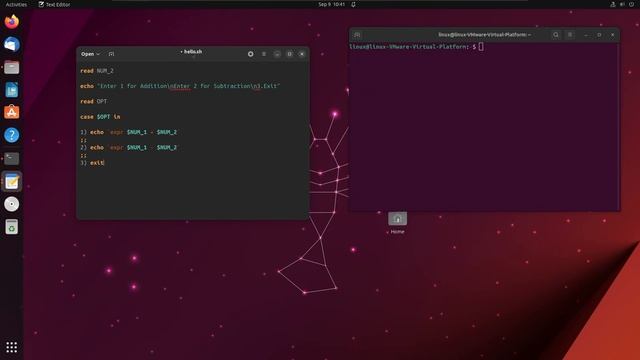The height and width of the screenshot is (360, 640).
Task: Open Firefox from the dock
Action: click(11, 21)
